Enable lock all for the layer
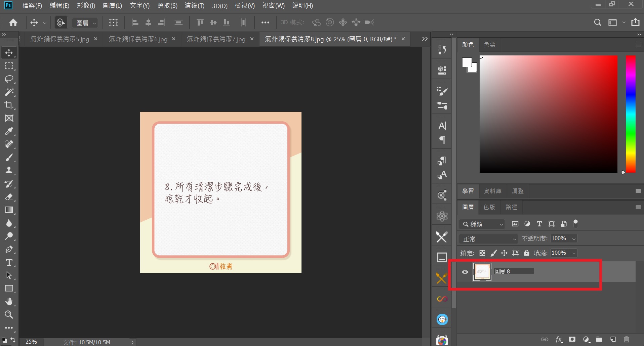The height and width of the screenshot is (346, 644). tap(526, 253)
